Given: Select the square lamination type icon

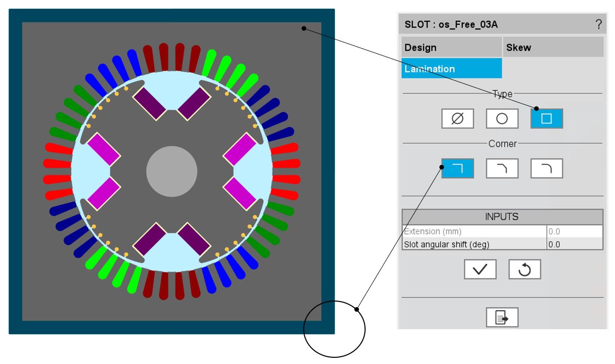Looking at the screenshot, I should pyautogui.click(x=546, y=118).
